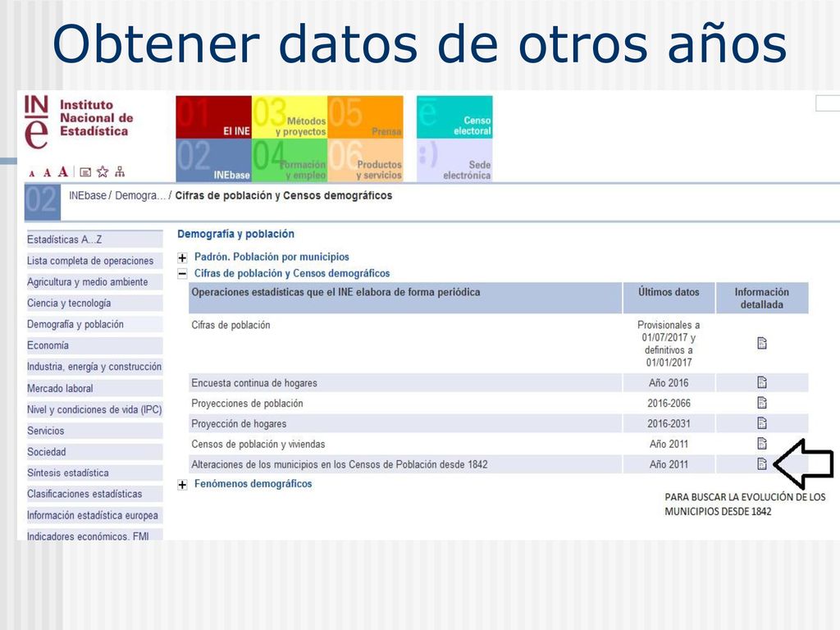
Task: Collapse Cifras de población y Censos demográficos
Action: coord(182,274)
